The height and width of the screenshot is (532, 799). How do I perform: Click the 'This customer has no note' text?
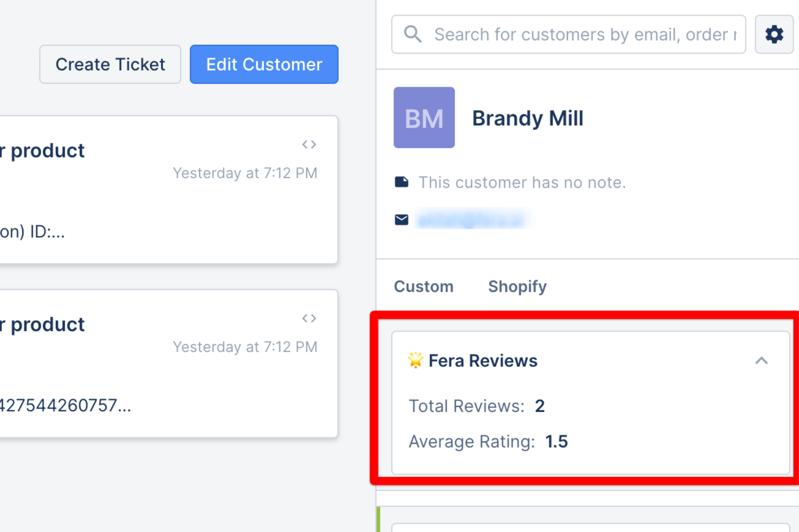click(x=522, y=183)
